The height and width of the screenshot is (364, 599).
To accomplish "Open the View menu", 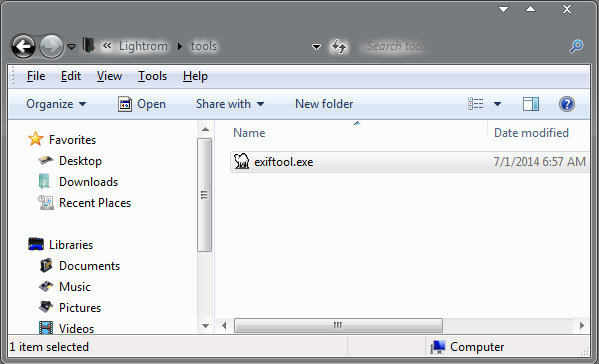I will pyautogui.click(x=109, y=76).
